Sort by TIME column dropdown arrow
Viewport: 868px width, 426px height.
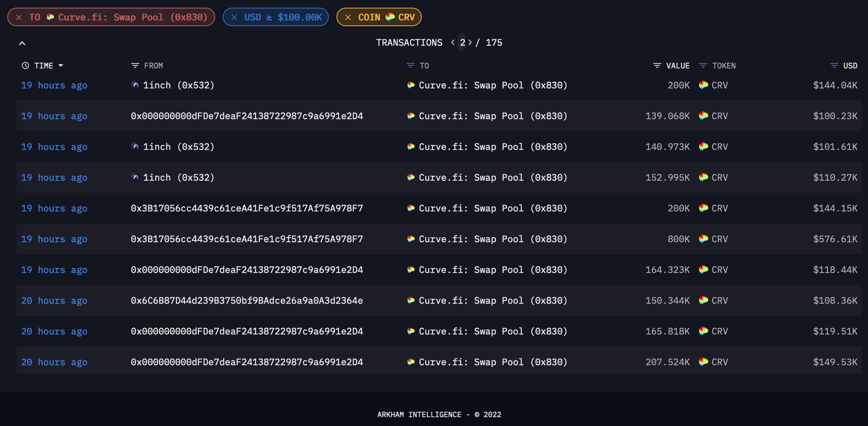61,66
